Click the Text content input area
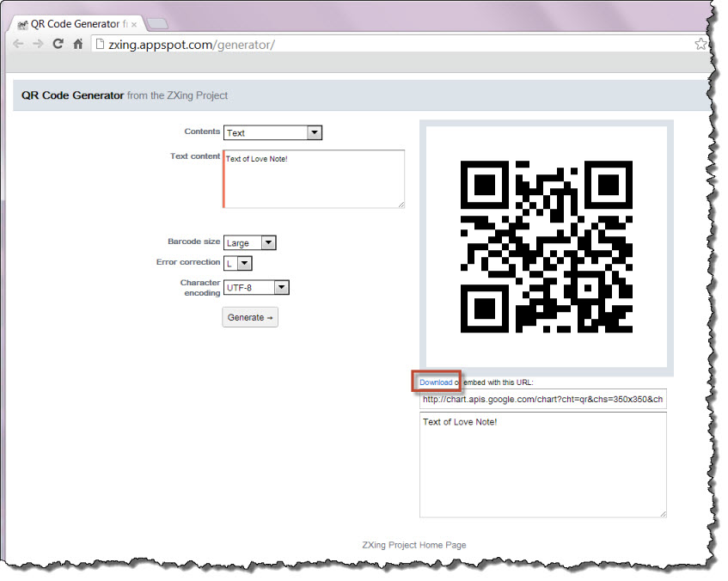The width and height of the screenshot is (728, 581). point(314,178)
